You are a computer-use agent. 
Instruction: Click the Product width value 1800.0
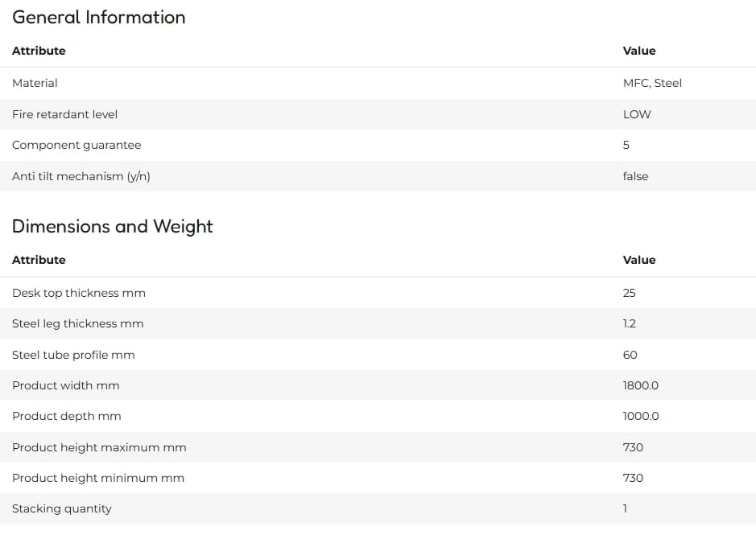click(x=640, y=385)
